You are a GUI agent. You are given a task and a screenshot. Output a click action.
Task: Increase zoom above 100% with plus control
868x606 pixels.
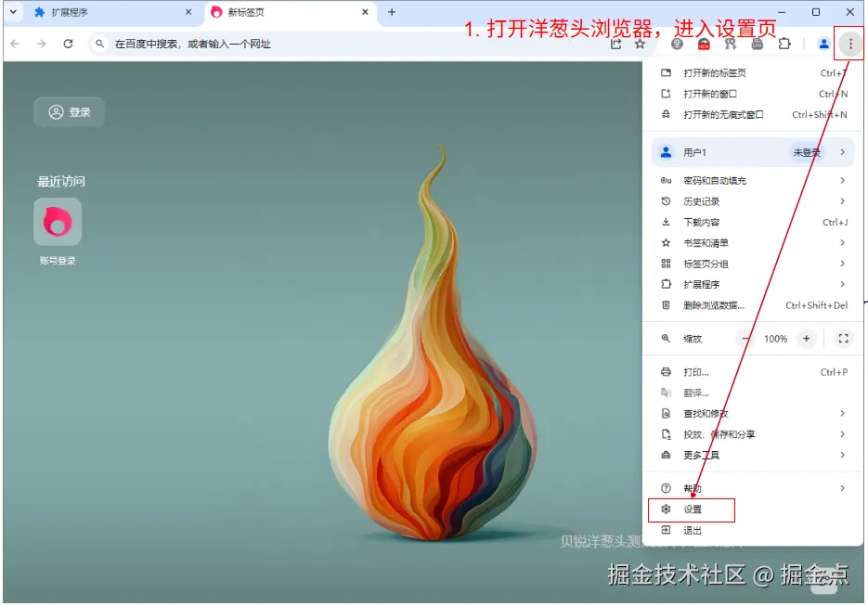point(804,339)
